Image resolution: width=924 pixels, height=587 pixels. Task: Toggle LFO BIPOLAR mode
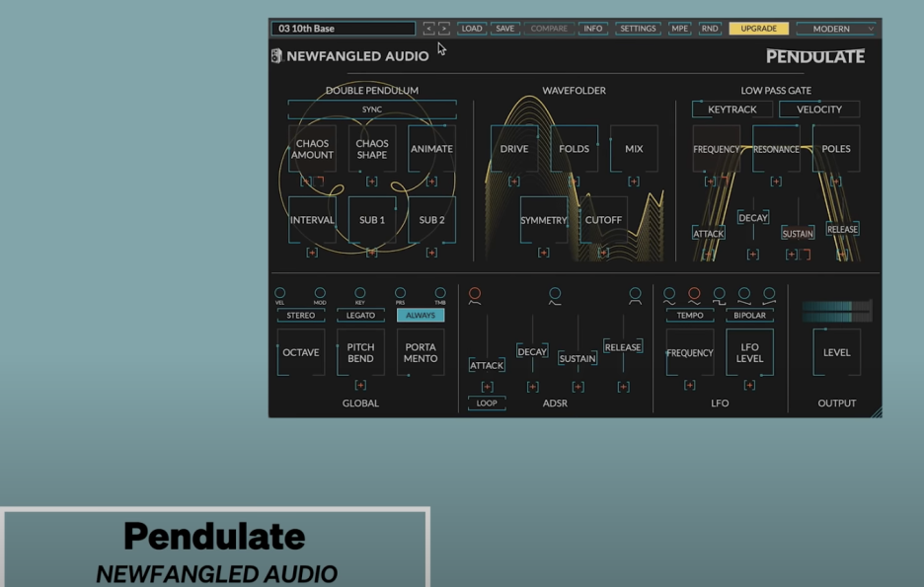click(749, 315)
